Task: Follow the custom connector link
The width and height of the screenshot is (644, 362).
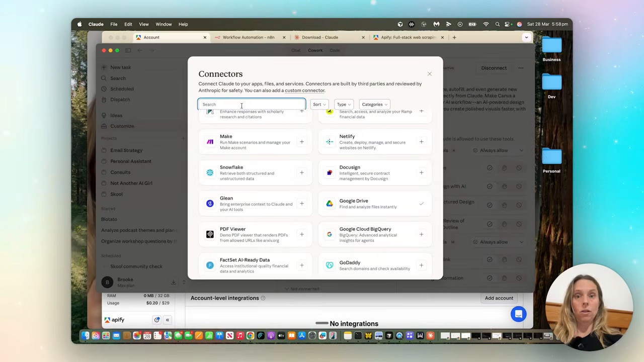Action: pos(305,90)
